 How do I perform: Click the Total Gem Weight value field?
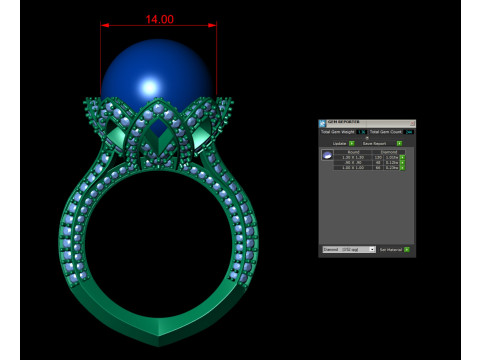pos(361,132)
